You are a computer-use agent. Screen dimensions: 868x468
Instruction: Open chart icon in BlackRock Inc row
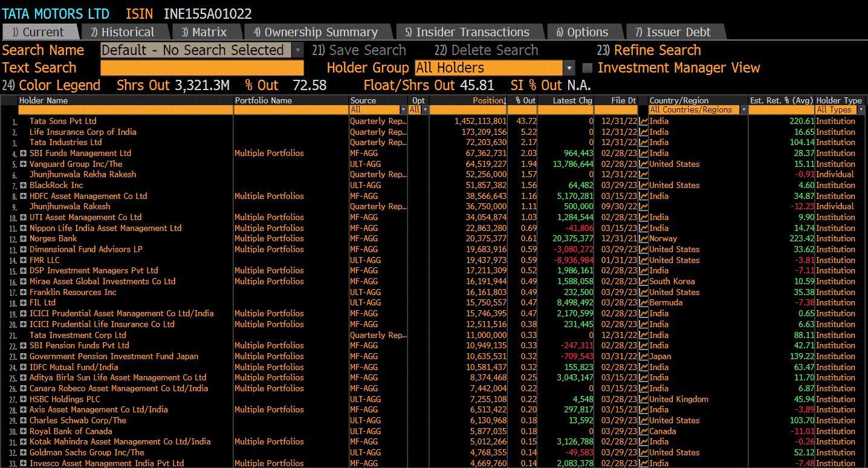click(x=644, y=186)
